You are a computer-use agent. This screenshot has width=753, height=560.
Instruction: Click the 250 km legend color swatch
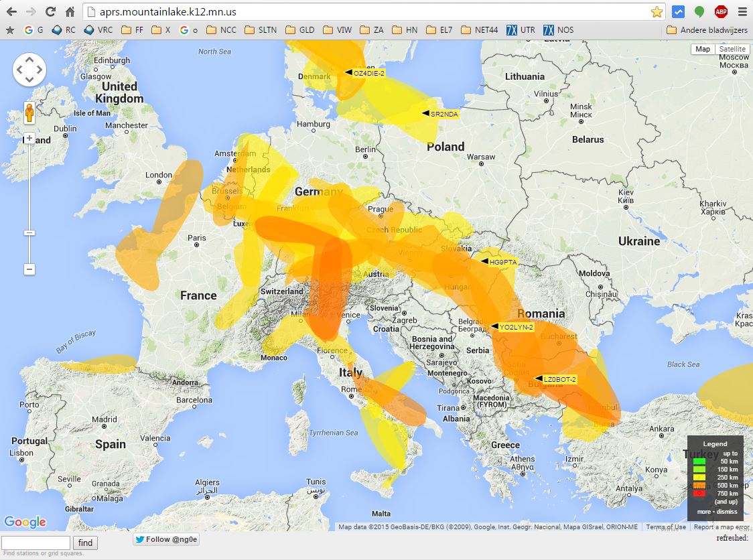point(699,478)
